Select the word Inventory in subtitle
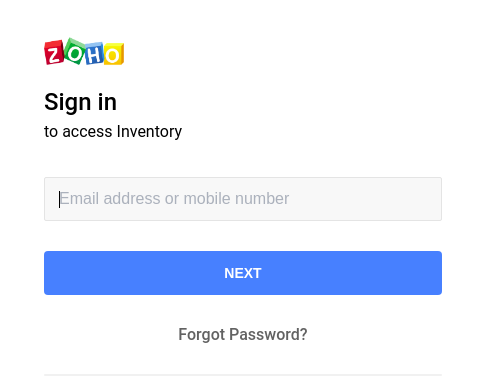 coord(150,132)
